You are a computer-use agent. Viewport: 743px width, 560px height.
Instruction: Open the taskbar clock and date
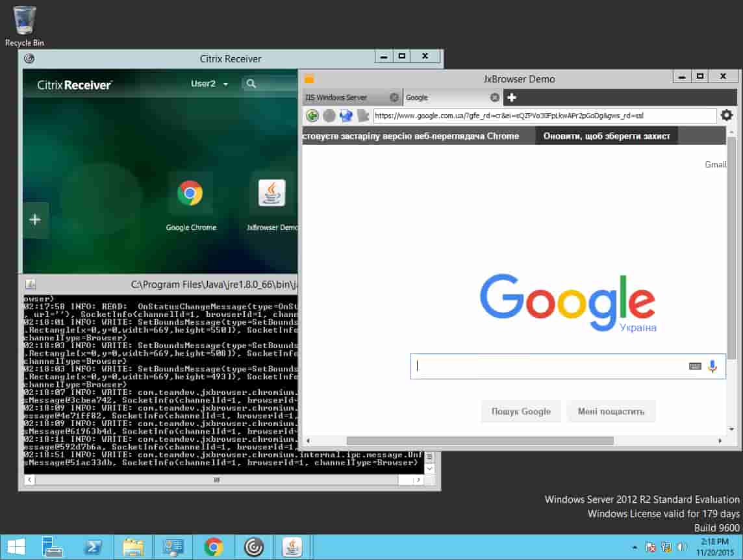(x=714, y=547)
